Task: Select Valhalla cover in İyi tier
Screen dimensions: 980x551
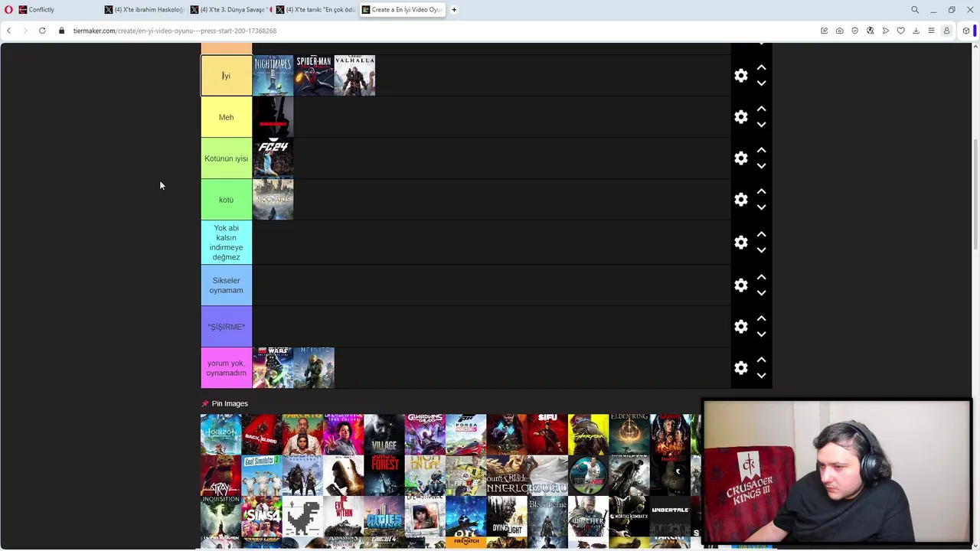Action: tap(354, 76)
